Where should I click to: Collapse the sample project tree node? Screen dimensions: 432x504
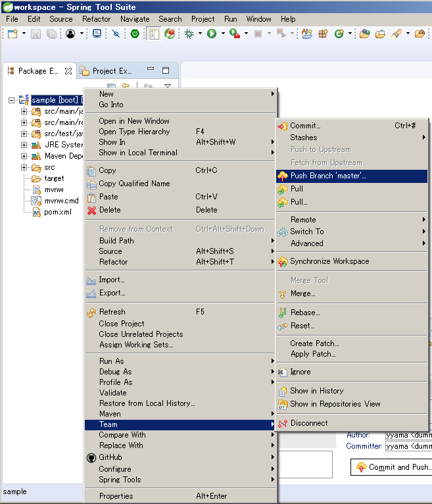tap(11, 100)
